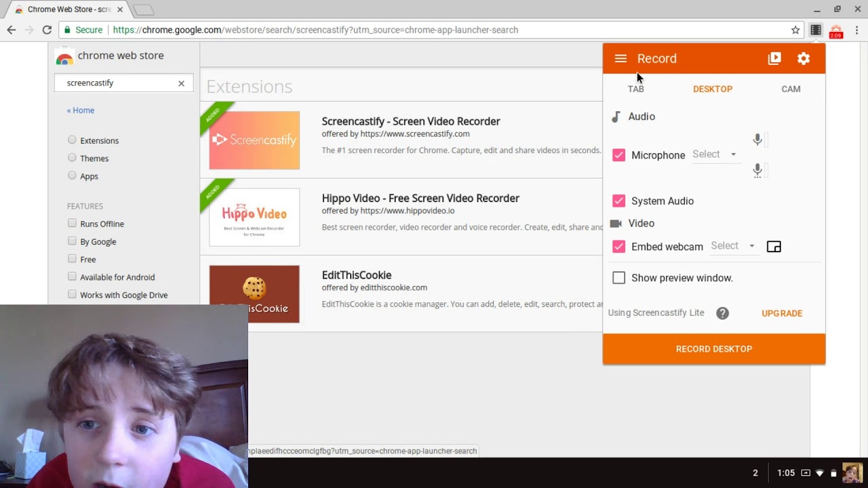Bookmark this page with the star
The image size is (868, 488).
click(795, 30)
